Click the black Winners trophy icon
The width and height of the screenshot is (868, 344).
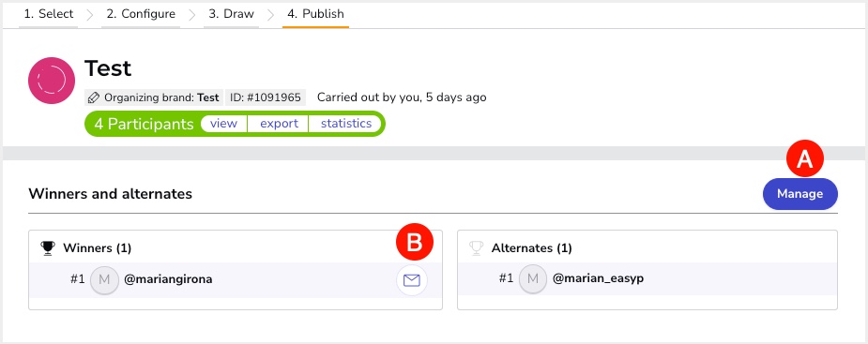pyautogui.click(x=48, y=248)
